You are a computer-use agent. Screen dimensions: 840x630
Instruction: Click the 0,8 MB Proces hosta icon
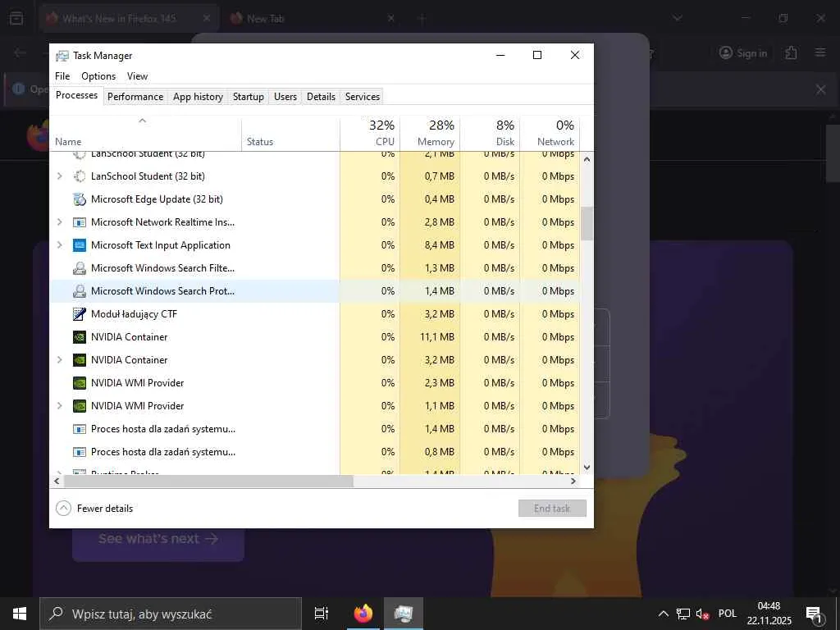80,452
